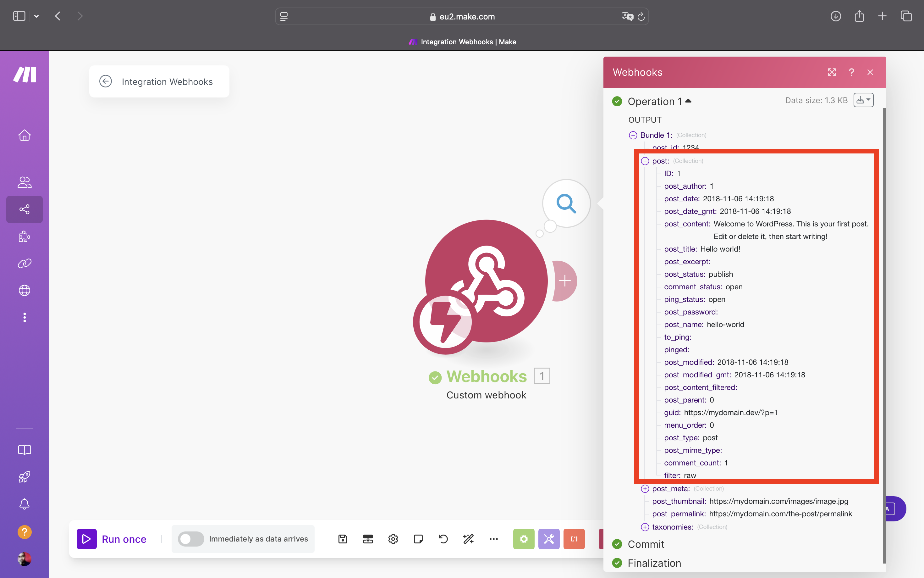The width and height of the screenshot is (924, 578).
Task: Open the Home (organization) sidebar icon
Action: (x=25, y=135)
